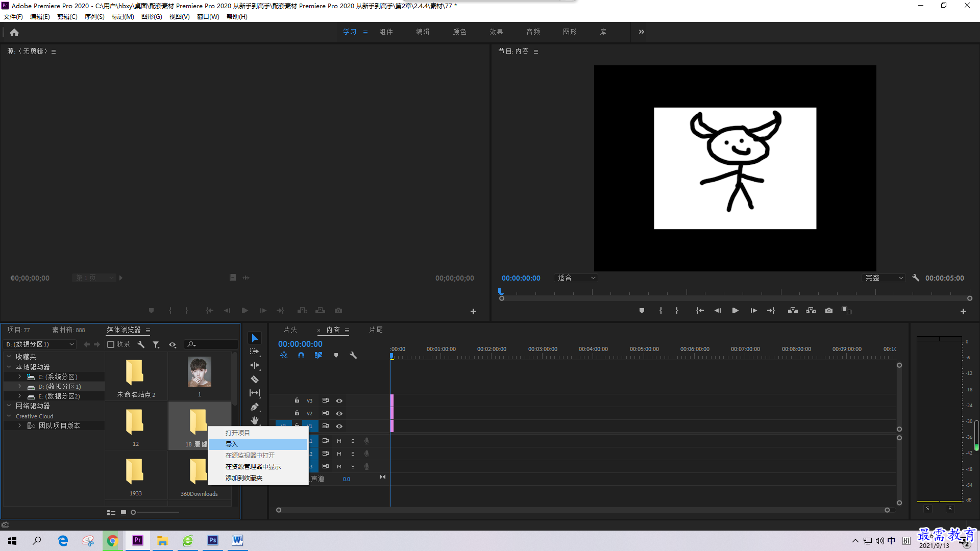Viewport: 980px width, 551px height.
Task: Click the Lift button
Action: click(x=793, y=311)
